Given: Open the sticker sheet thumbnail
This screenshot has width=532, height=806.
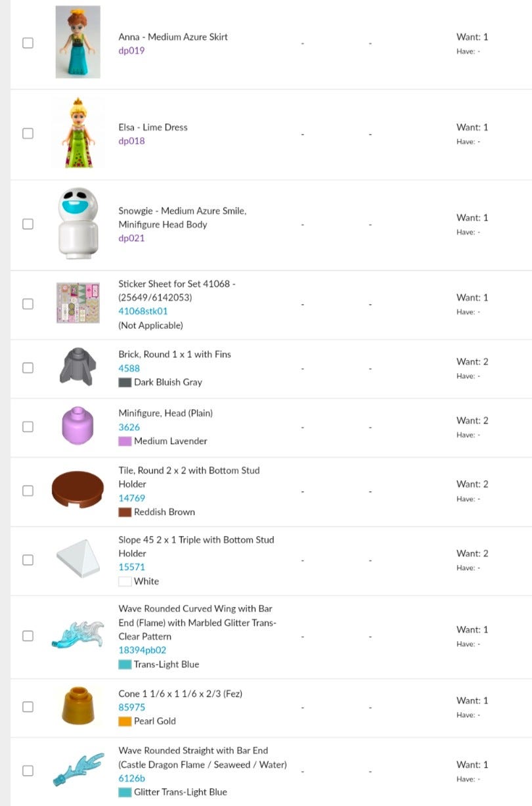Looking at the screenshot, I should tap(78, 303).
